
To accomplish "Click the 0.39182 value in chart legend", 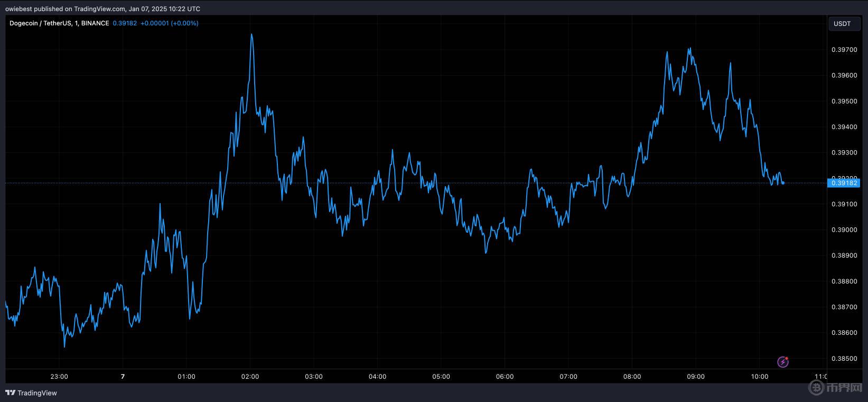I will click(x=125, y=23).
